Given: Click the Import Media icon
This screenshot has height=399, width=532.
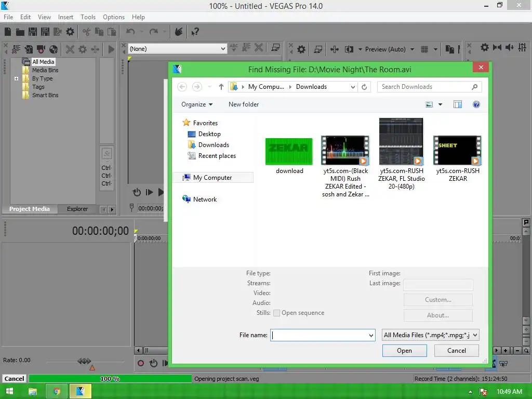Looking at the screenshot, I should click(x=29, y=49).
